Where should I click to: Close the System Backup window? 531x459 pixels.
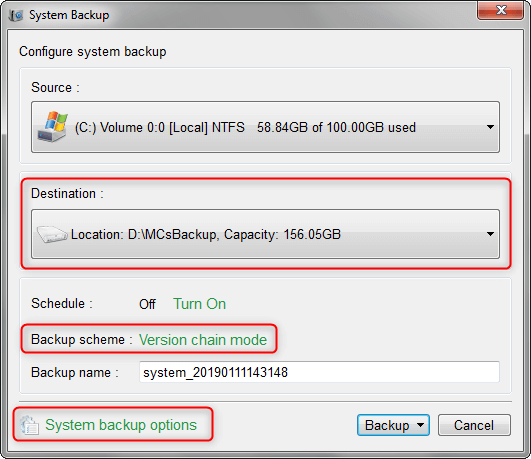501,10
